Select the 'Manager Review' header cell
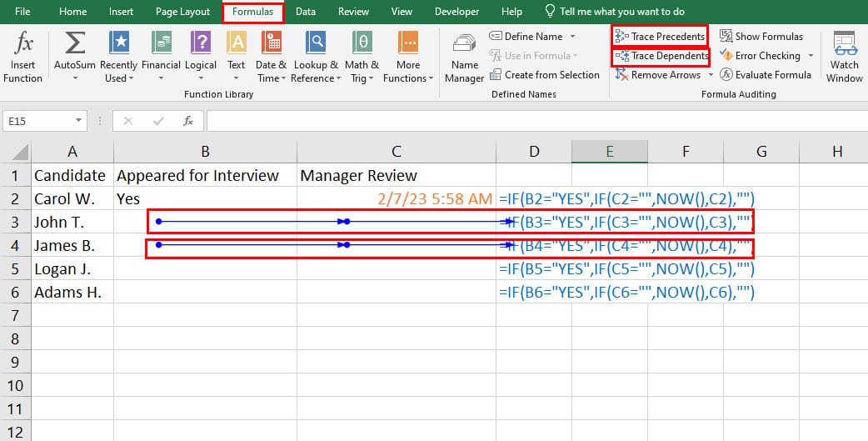Image resolution: width=868 pixels, height=441 pixels. (x=397, y=176)
